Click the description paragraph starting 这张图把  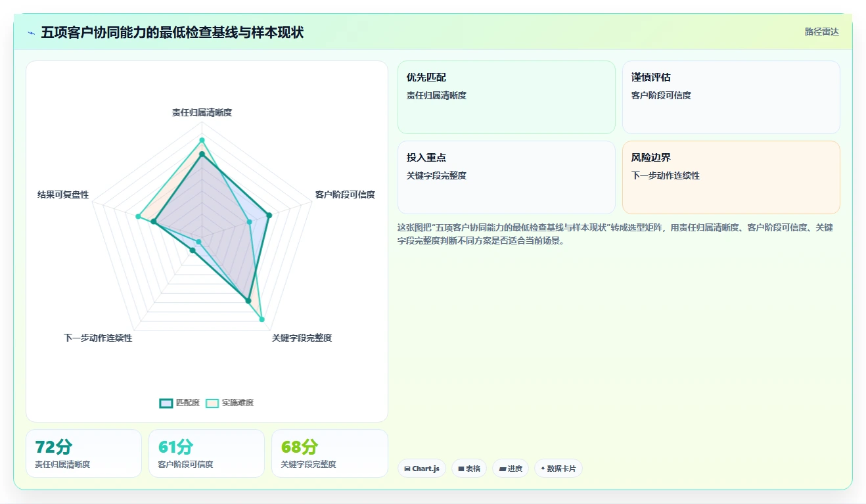[616, 234]
